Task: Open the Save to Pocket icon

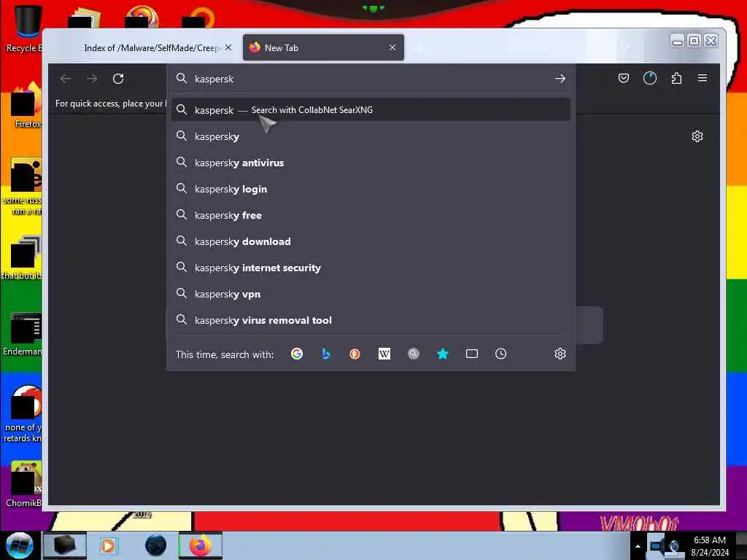Action: click(624, 78)
